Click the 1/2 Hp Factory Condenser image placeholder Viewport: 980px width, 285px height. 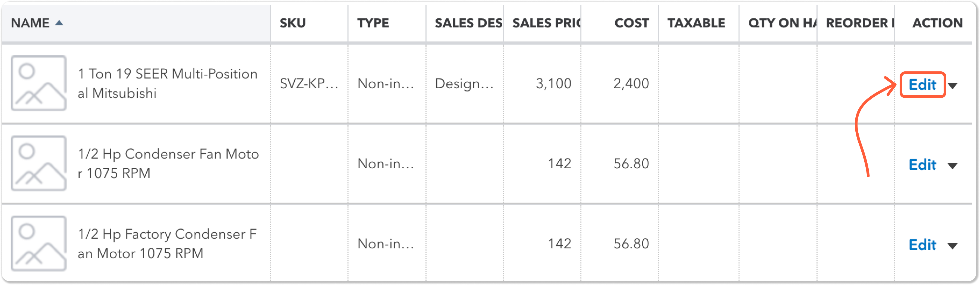coord(39,243)
